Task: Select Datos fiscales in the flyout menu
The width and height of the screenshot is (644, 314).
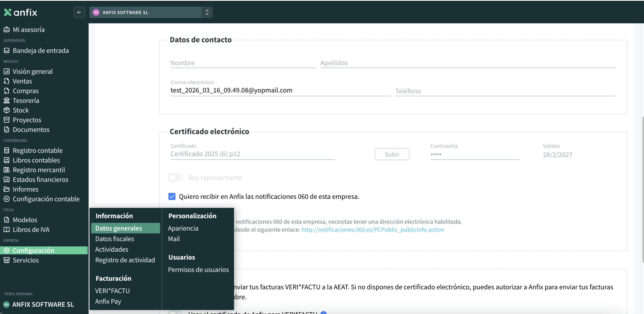Action: pyautogui.click(x=115, y=239)
